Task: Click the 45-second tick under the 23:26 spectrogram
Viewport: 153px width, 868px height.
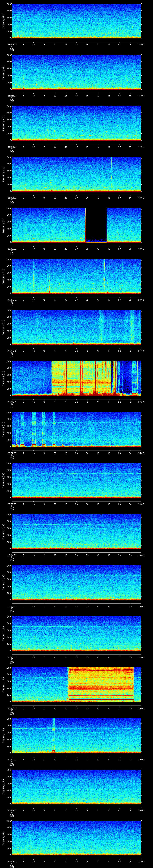Action: (109, 657)
